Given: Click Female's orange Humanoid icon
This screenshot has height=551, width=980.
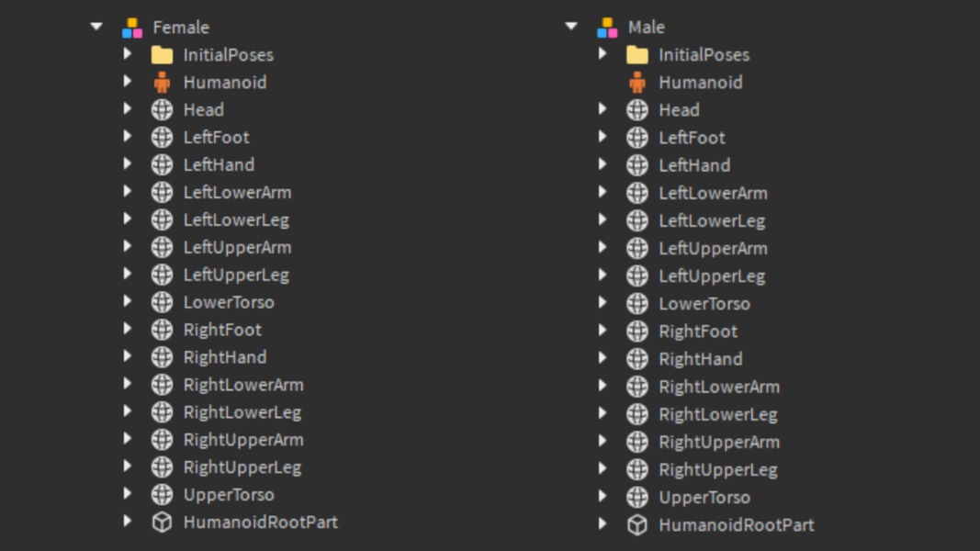Looking at the screenshot, I should (162, 83).
